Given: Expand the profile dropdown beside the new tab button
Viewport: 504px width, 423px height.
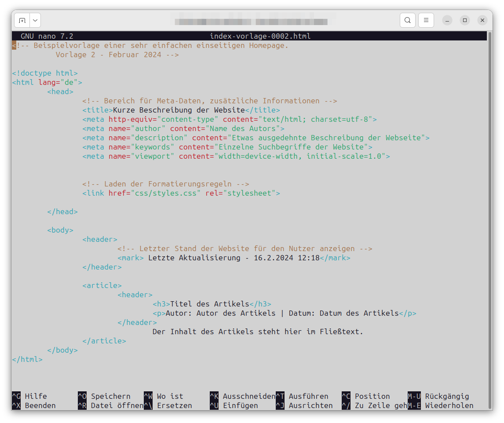Looking at the screenshot, I should pos(35,20).
